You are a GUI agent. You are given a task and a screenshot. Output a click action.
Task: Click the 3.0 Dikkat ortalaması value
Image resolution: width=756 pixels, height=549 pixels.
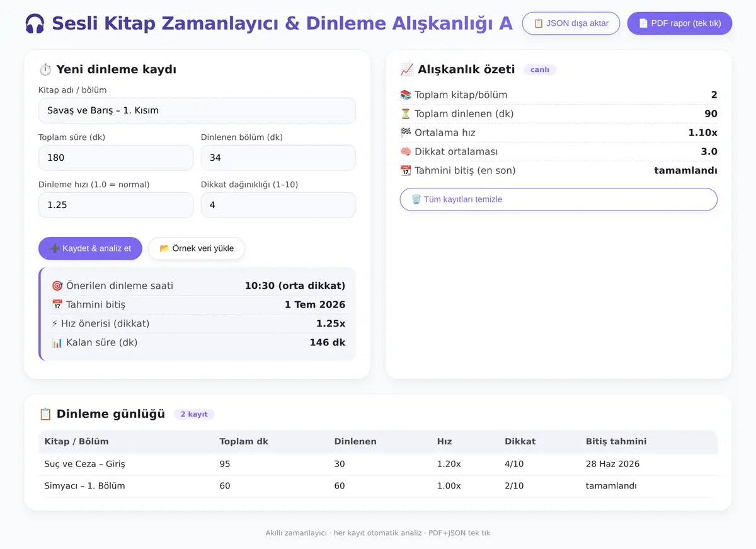click(709, 152)
